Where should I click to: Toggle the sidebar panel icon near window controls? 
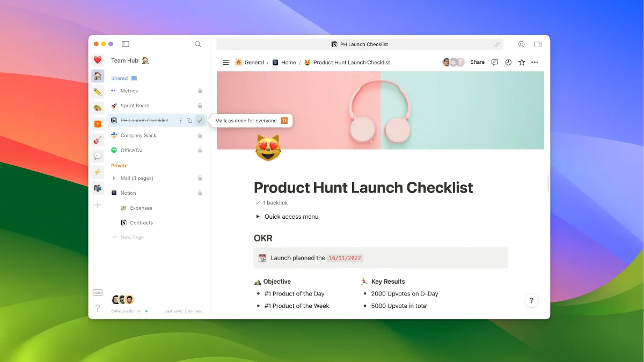[x=125, y=44]
